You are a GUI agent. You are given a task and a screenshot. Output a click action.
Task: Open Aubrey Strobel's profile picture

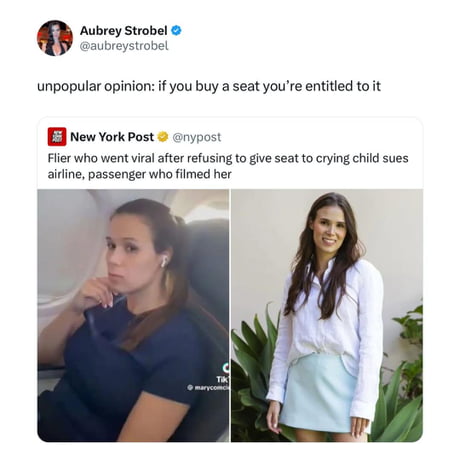coord(55,38)
